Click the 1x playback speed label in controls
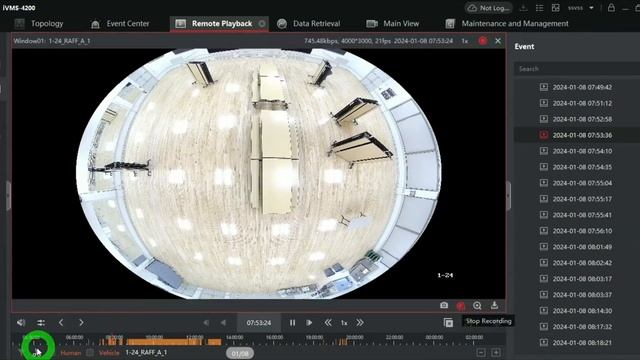This screenshot has width=640, height=360. pos(344,322)
